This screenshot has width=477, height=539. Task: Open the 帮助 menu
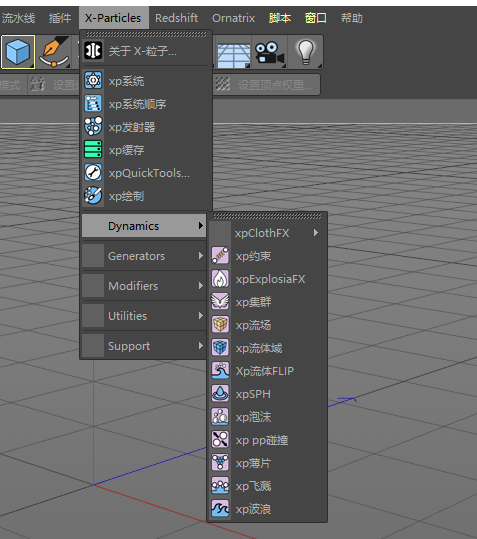[x=352, y=18]
